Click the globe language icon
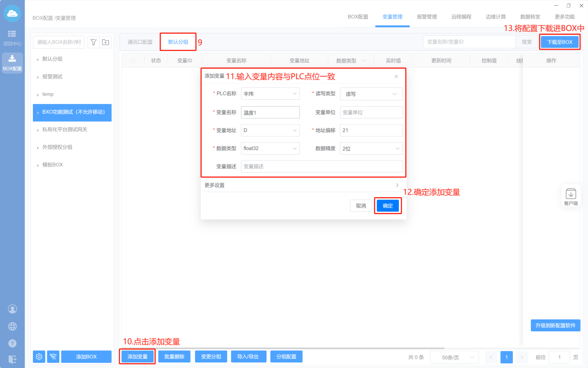The width and height of the screenshot is (588, 368). (x=13, y=326)
